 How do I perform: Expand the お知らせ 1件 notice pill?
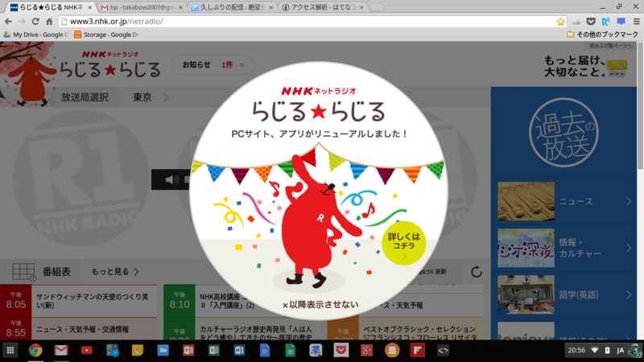[213, 65]
